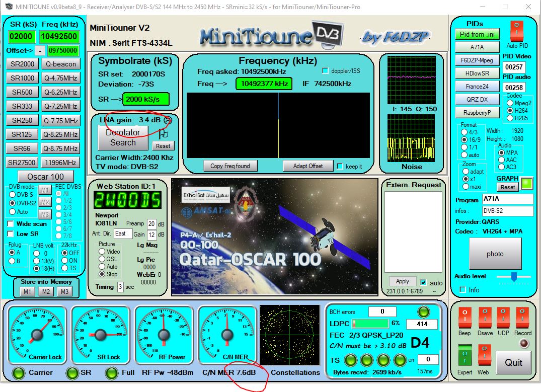Click the MiniTioune DVB logo

coord(272,35)
